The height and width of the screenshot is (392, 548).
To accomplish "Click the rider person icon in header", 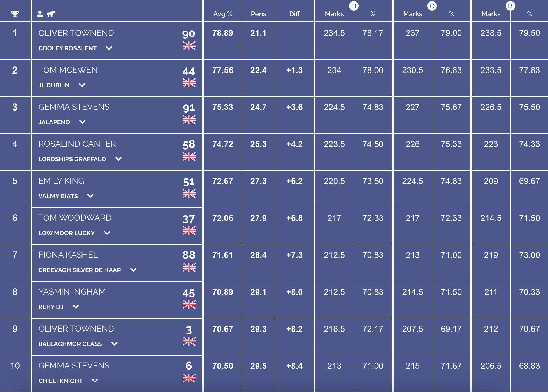I will pyautogui.click(x=40, y=14).
